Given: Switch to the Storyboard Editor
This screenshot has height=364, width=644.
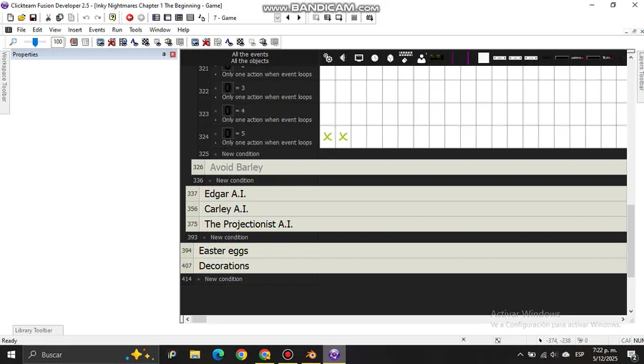Looking at the screenshot, I should (156, 18).
